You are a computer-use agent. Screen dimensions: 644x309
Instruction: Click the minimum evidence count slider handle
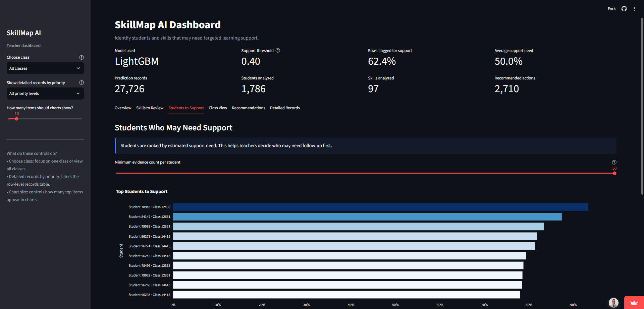pos(614,173)
